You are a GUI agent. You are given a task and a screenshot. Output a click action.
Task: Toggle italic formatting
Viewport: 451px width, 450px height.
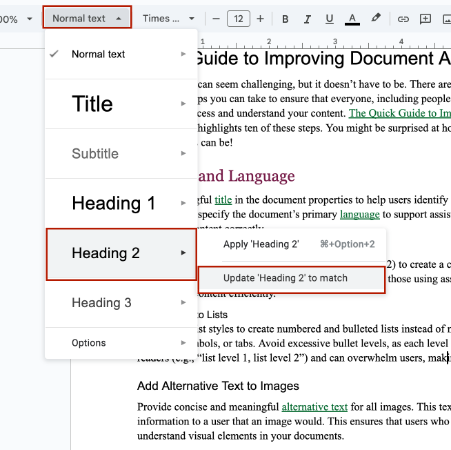307,19
